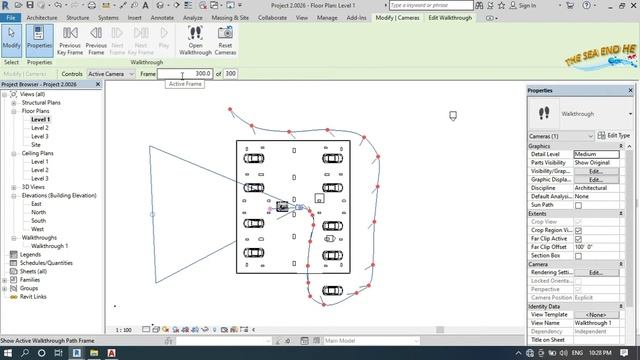Click the Reveal Hidden Elements lightbulb icon
640x360 pixels.
pos(215,329)
